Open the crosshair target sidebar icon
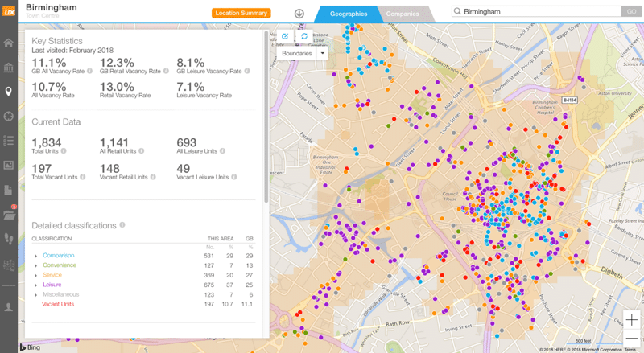 pyautogui.click(x=9, y=116)
